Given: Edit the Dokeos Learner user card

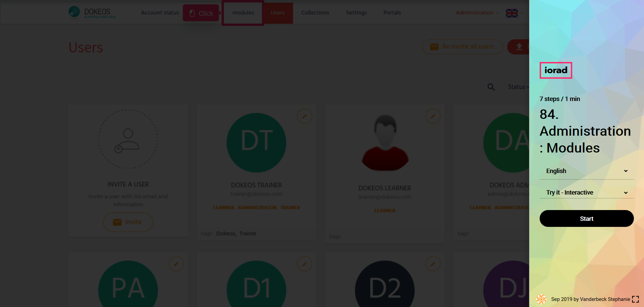Looking at the screenshot, I should click(x=433, y=116).
